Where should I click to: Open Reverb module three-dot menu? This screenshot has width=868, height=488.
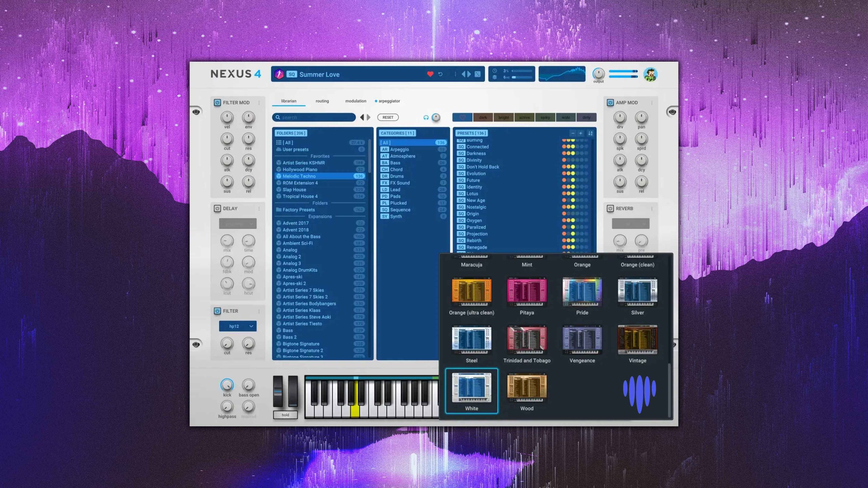652,209
